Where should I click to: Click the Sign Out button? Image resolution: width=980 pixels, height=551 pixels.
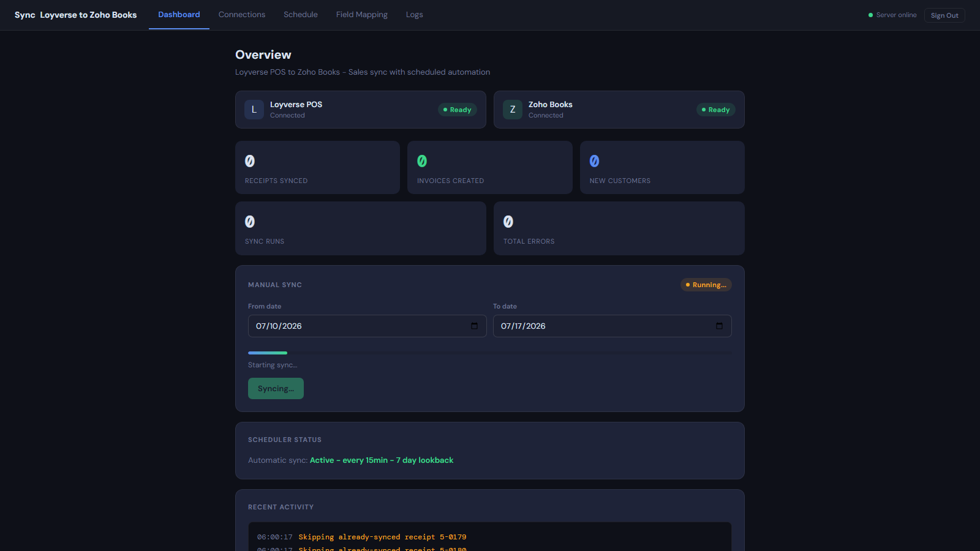944,15
